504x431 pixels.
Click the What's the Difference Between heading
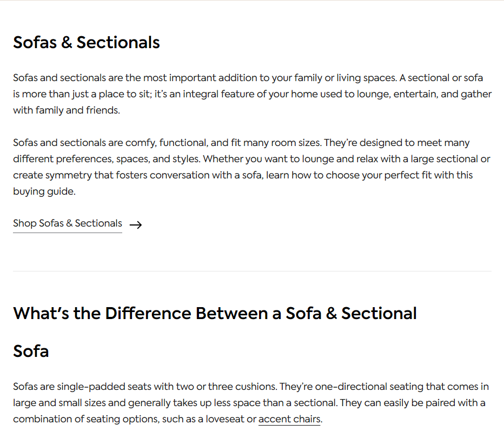click(215, 313)
